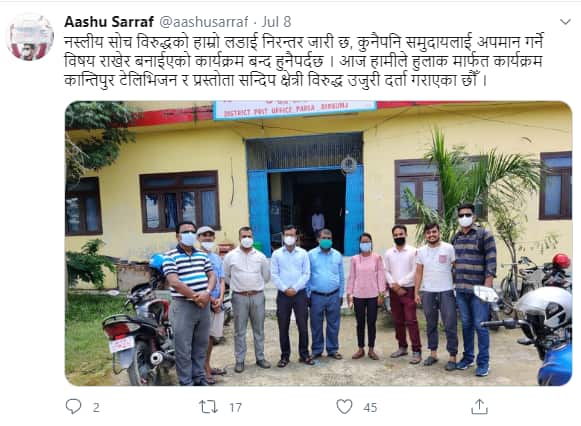Visit the @aashusarraf handle link
581x426 pixels.
[203, 22]
